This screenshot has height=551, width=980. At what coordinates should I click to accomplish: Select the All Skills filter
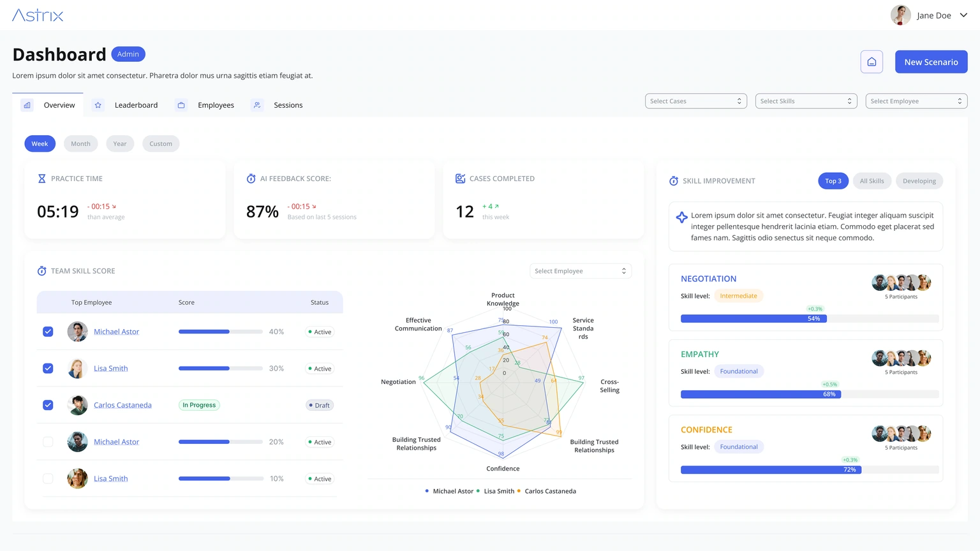(872, 181)
